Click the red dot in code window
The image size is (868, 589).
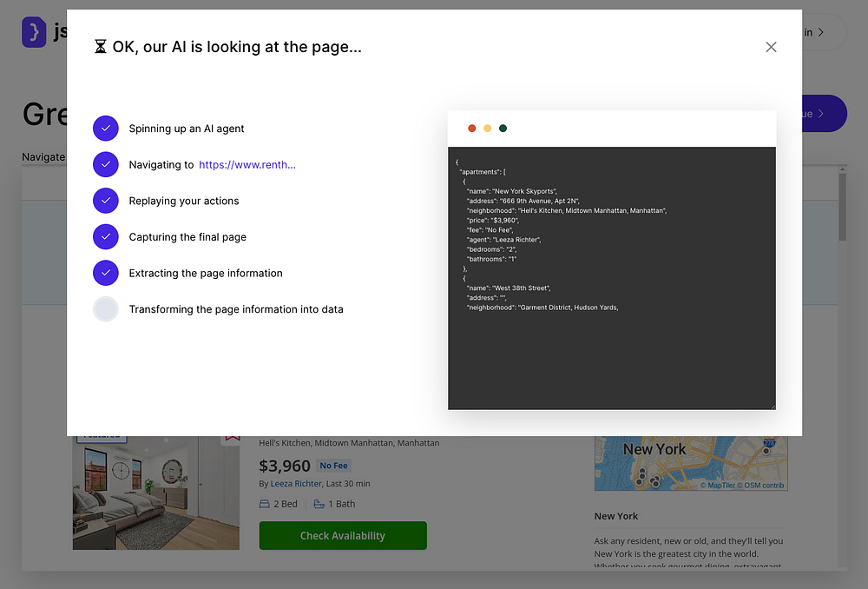pyautogui.click(x=472, y=129)
